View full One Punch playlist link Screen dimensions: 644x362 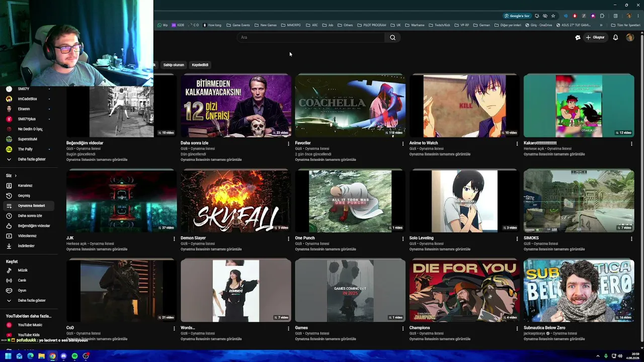[326, 249]
